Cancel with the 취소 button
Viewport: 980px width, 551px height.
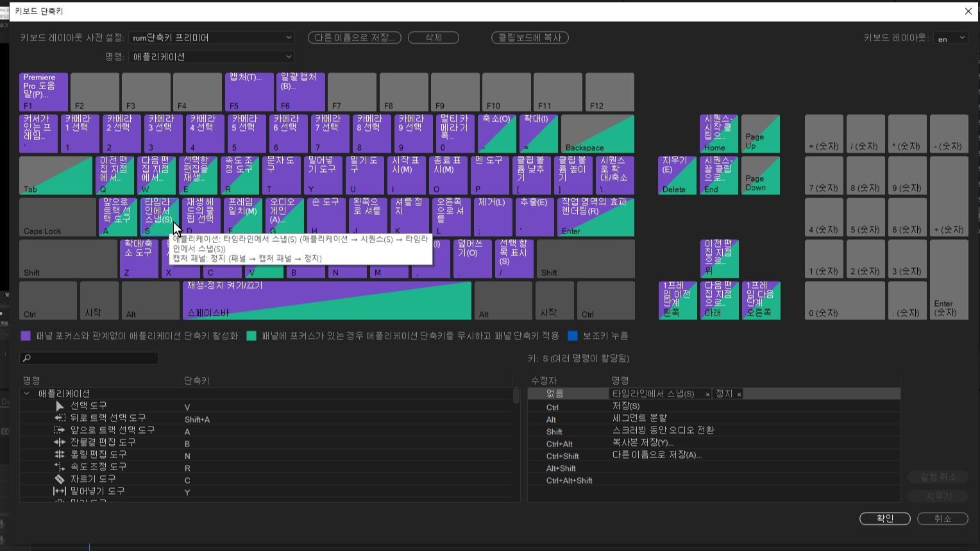[943, 518]
